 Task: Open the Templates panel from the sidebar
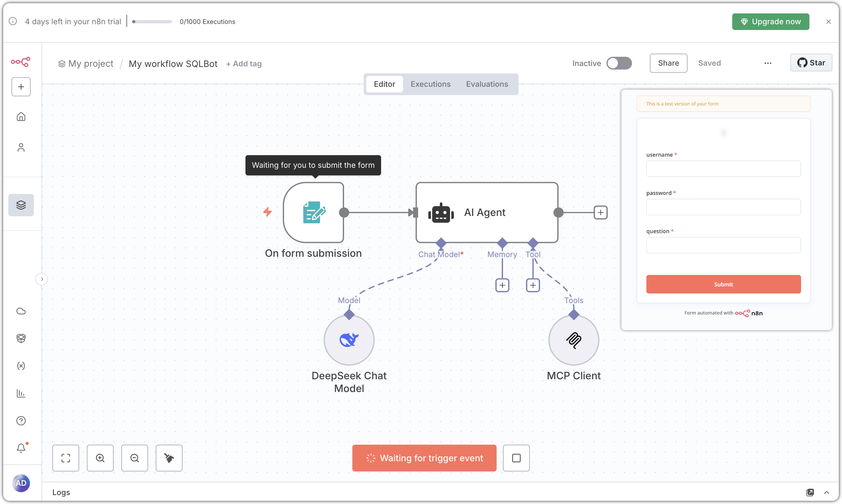coord(21,205)
